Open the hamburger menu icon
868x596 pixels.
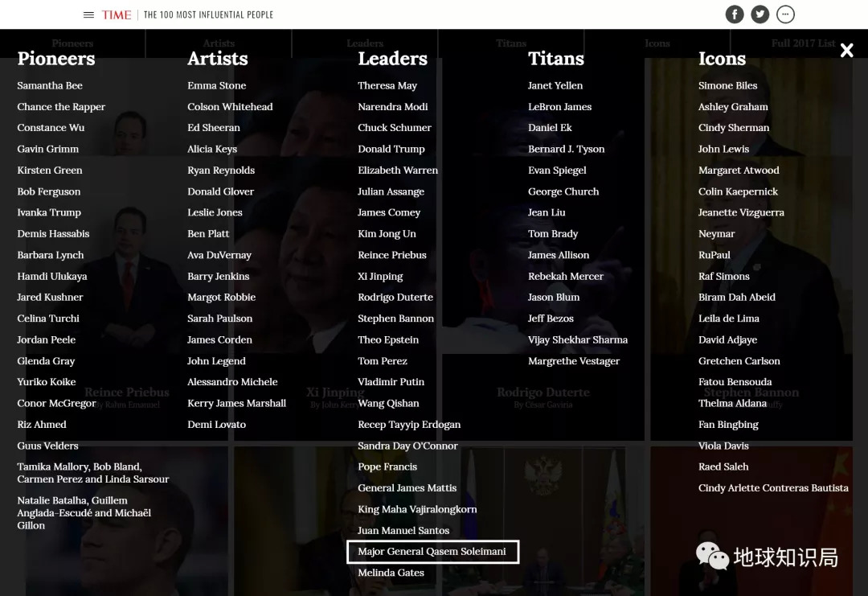coord(88,15)
